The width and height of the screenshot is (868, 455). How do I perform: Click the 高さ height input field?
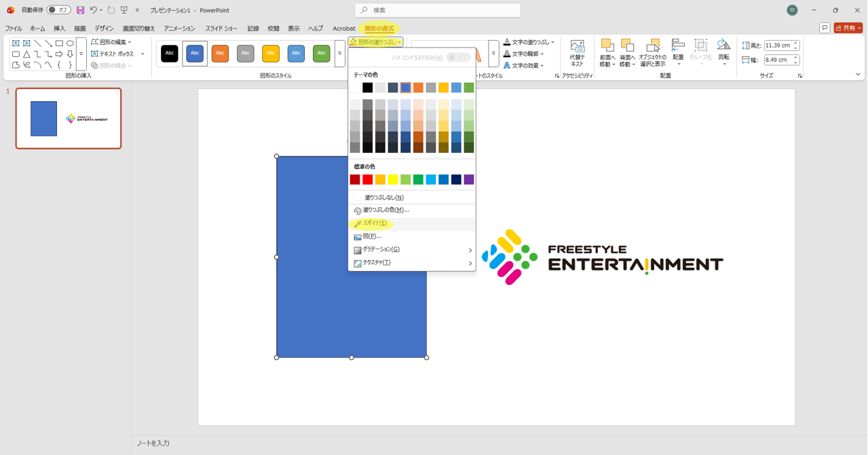click(x=777, y=45)
